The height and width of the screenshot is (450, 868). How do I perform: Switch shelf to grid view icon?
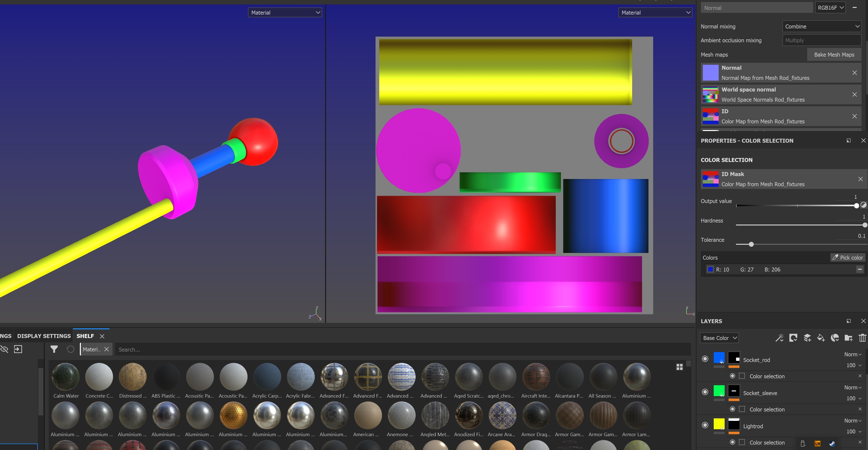pos(679,367)
